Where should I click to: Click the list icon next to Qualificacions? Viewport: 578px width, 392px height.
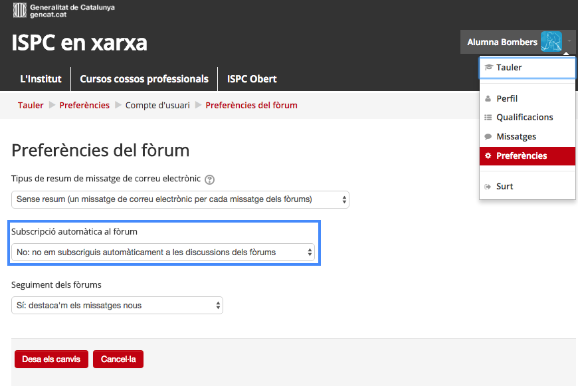(488, 118)
